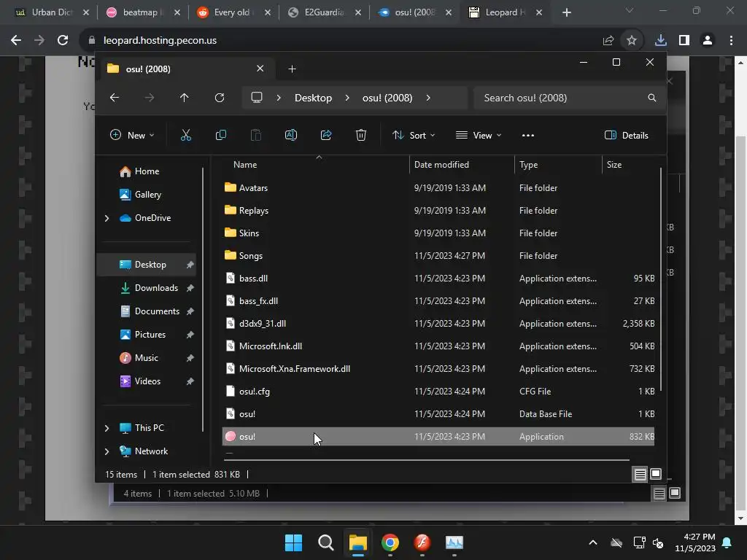
Task: Share this page icon in address bar
Action: 608,41
